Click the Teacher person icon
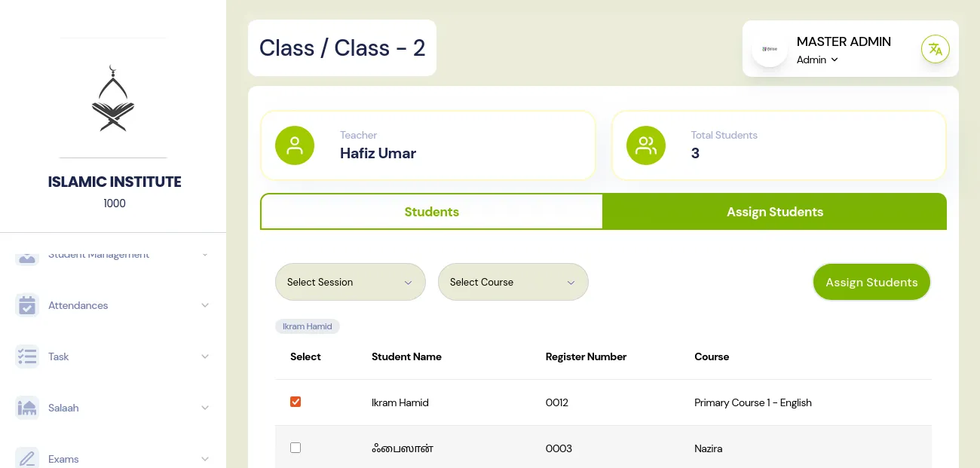Screen dimensions: 980x468 (x=295, y=145)
